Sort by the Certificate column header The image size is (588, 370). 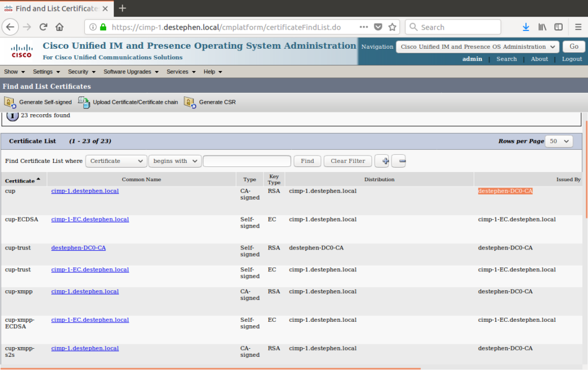click(22, 181)
